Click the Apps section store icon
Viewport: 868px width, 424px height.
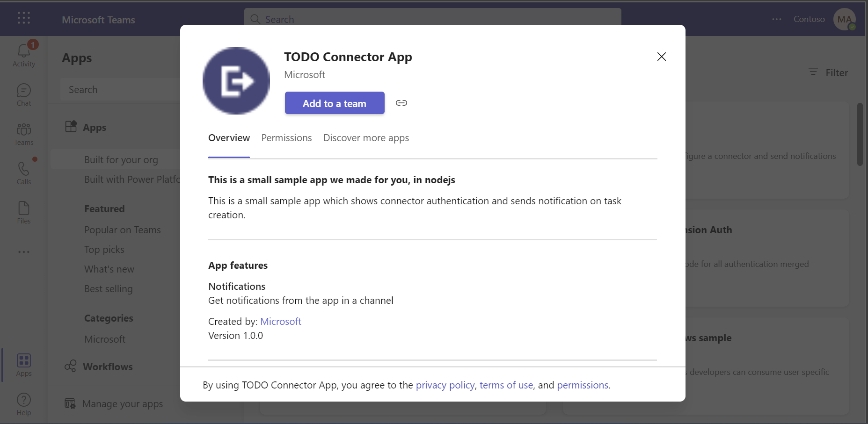point(71,127)
